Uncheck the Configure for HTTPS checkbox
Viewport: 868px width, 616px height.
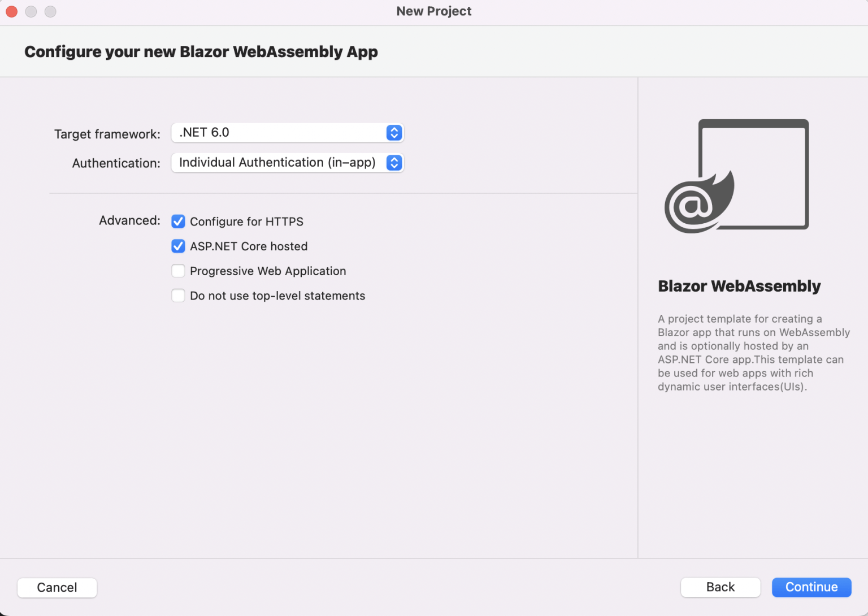point(178,222)
